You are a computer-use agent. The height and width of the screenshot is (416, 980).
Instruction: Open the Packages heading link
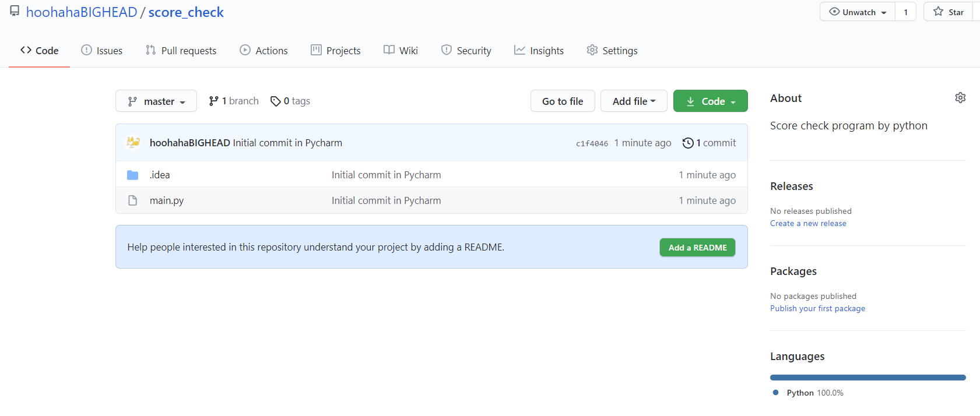tap(793, 272)
